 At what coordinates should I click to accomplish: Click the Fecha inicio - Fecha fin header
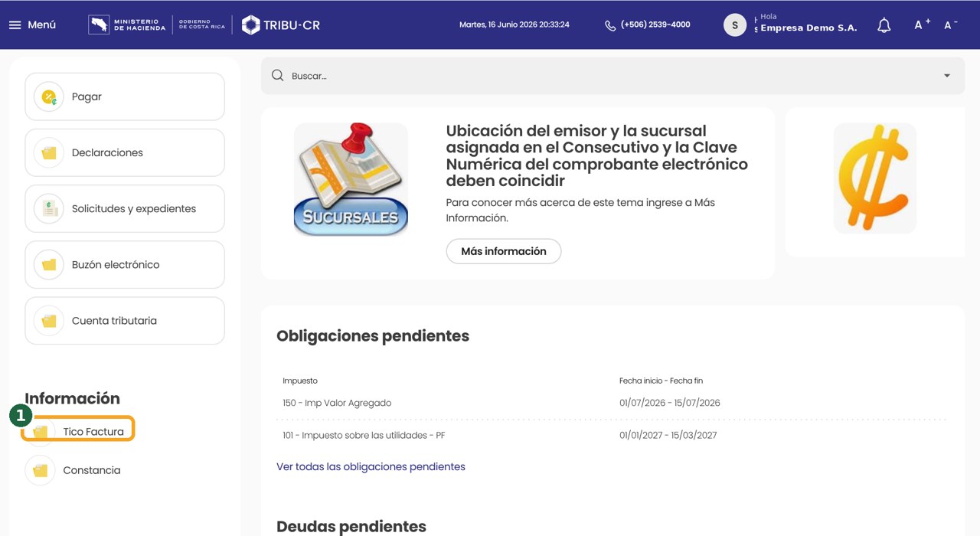(x=661, y=381)
